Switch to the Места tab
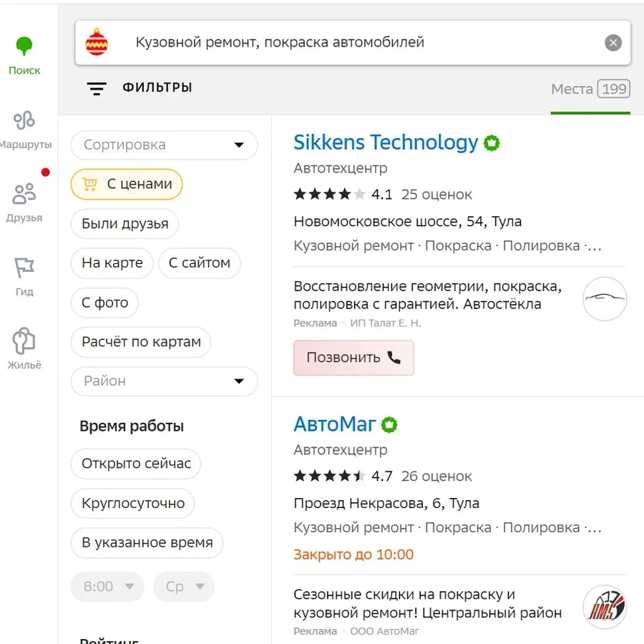The image size is (644, 644). coord(590,90)
